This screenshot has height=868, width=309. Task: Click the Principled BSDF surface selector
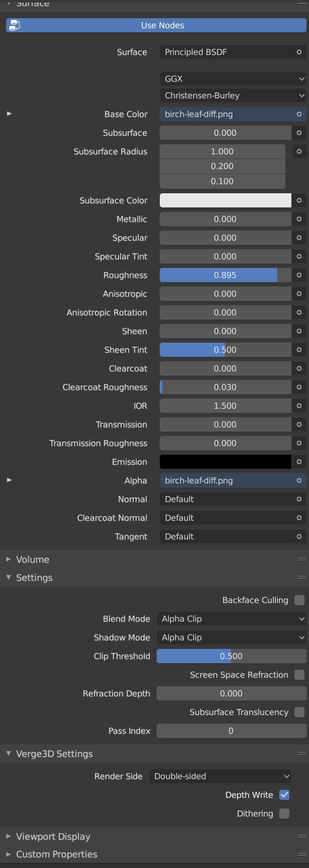pyautogui.click(x=233, y=52)
